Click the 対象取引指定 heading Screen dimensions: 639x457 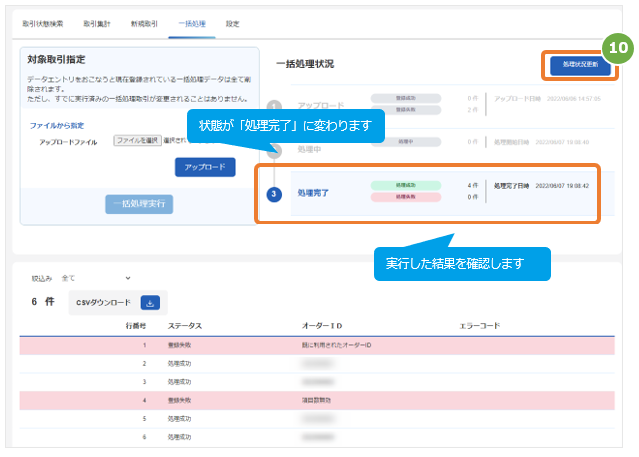[x=56, y=60]
